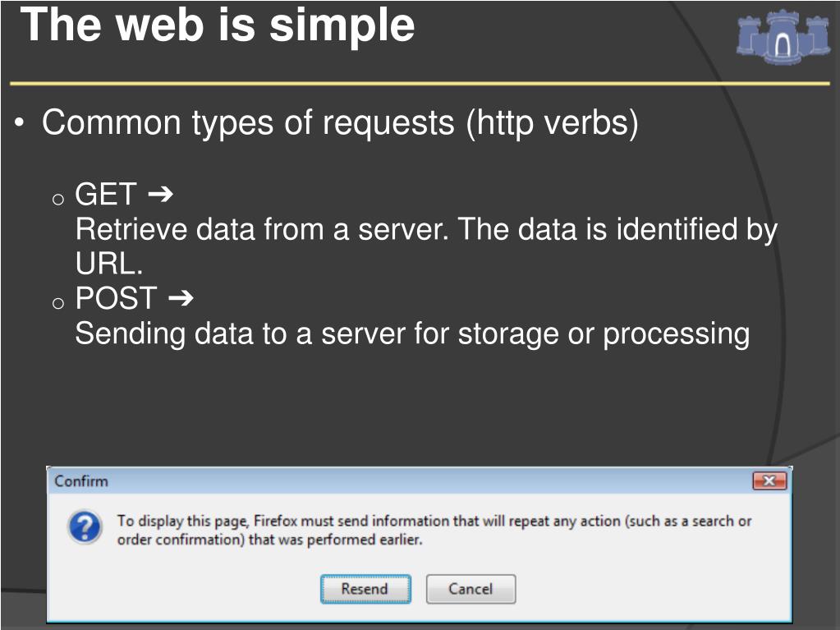This screenshot has width=840, height=630.
Task: Click the castle logo icon
Action: [x=783, y=36]
